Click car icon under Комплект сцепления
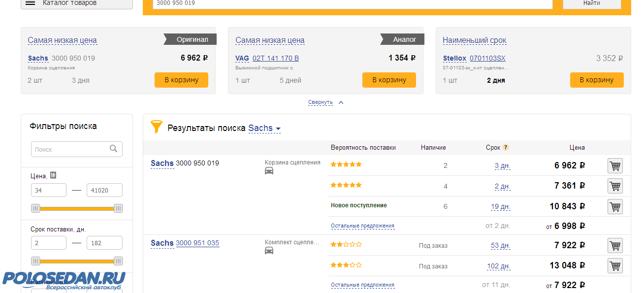This screenshot has height=293, width=644. tap(269, 251)
